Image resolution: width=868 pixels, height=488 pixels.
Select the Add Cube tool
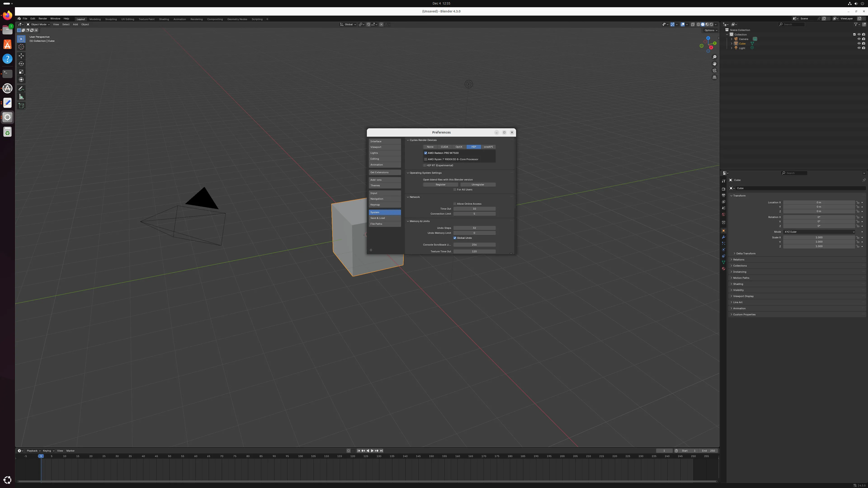coord(21,106)
